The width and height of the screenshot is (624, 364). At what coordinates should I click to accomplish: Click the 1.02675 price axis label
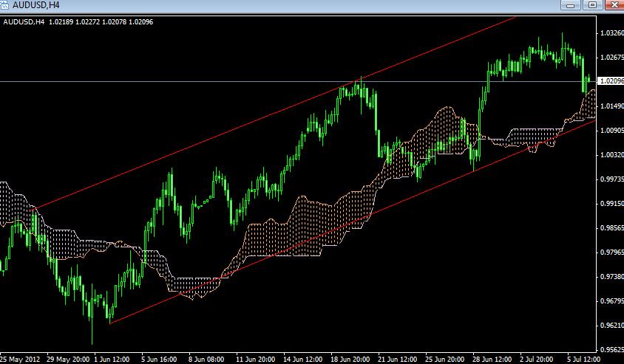(x=611, y=58)
